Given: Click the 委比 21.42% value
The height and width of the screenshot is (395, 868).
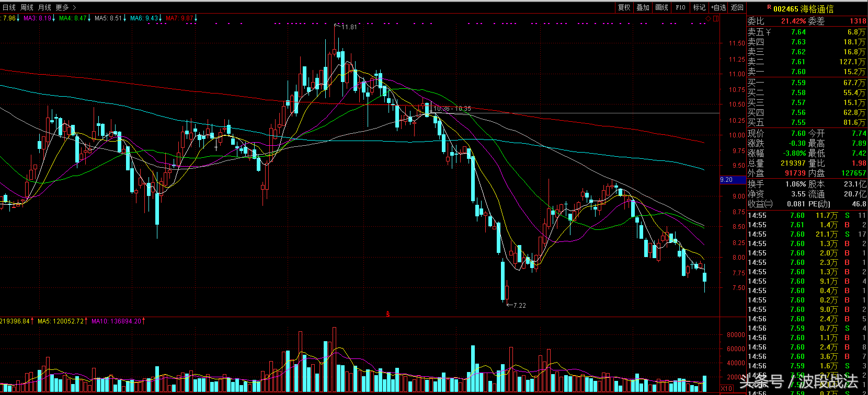Looking at the screenshot, I should tap(793, 21).
